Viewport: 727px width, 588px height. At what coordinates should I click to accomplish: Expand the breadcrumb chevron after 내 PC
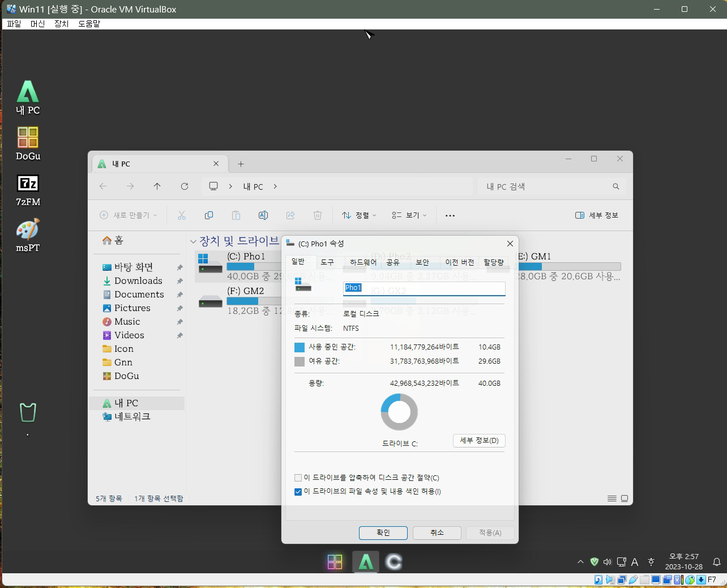(x=275, y=186)
